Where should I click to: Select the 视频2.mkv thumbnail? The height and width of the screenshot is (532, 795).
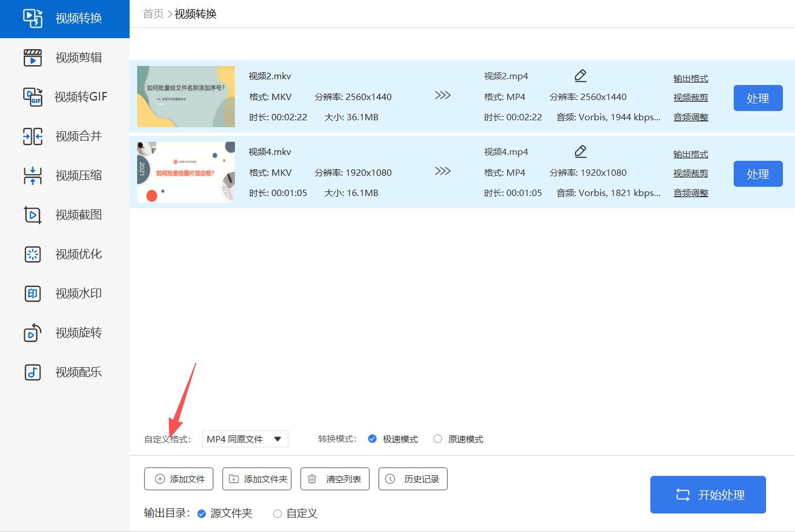coord(186,97)
